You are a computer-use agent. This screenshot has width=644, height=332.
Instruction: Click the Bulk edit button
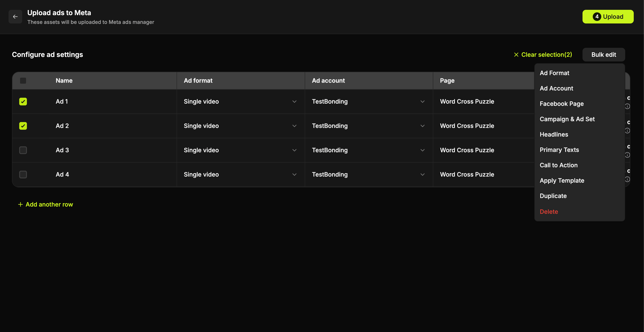603,55
